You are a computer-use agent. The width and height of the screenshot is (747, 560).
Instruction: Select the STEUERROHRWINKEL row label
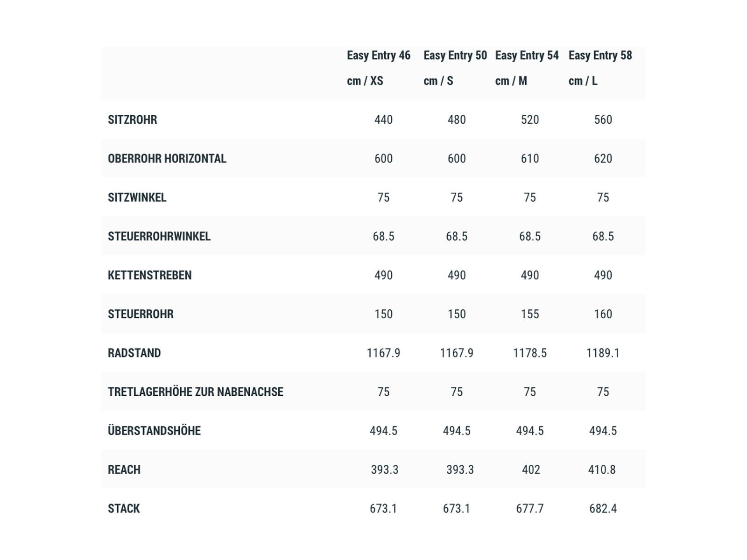[159, 237]
